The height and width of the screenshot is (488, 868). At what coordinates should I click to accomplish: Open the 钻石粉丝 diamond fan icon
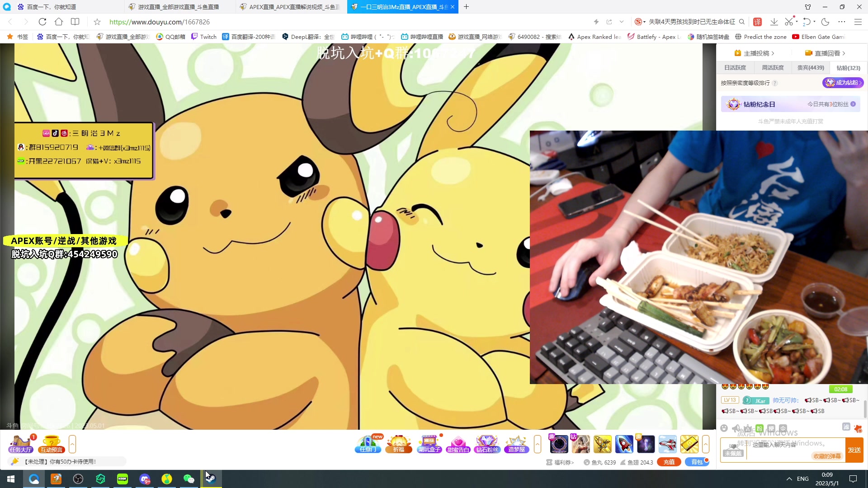coord(487,444)
